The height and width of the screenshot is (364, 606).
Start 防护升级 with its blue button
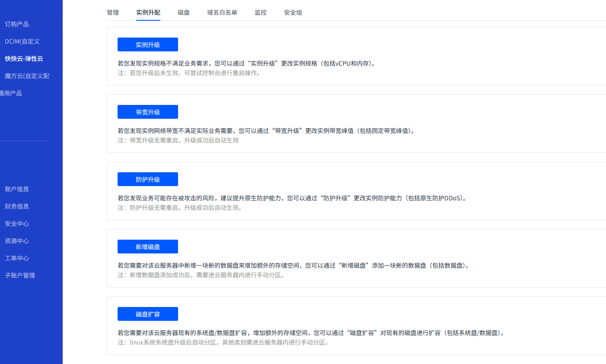(148, 179)
